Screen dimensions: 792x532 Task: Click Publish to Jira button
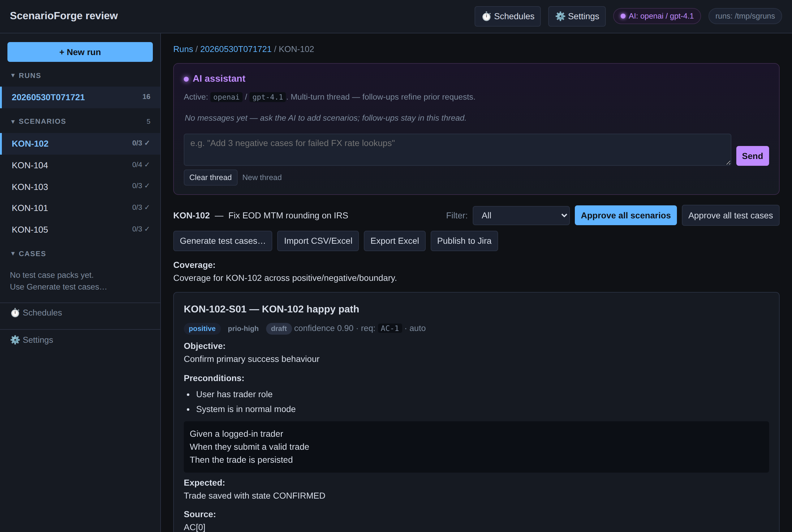coord(464,241)
